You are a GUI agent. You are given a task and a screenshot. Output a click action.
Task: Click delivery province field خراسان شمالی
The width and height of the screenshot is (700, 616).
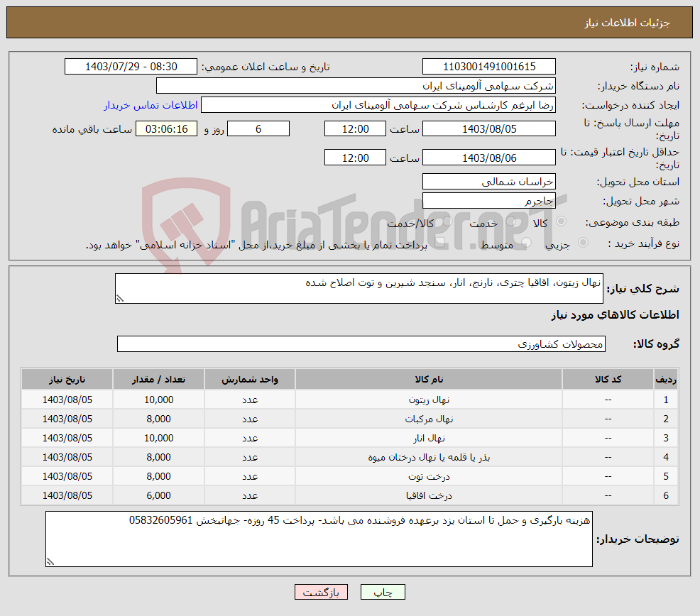tap(489, 182)
